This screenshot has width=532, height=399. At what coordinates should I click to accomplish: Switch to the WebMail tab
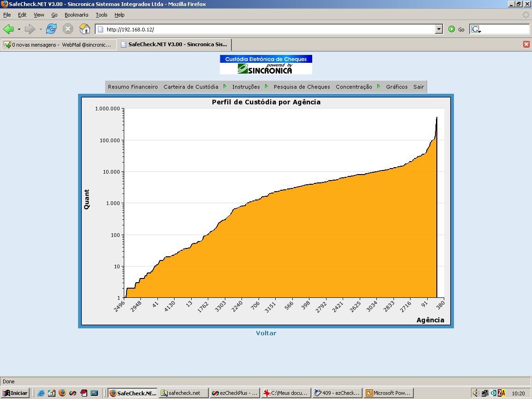click(58, 44)
